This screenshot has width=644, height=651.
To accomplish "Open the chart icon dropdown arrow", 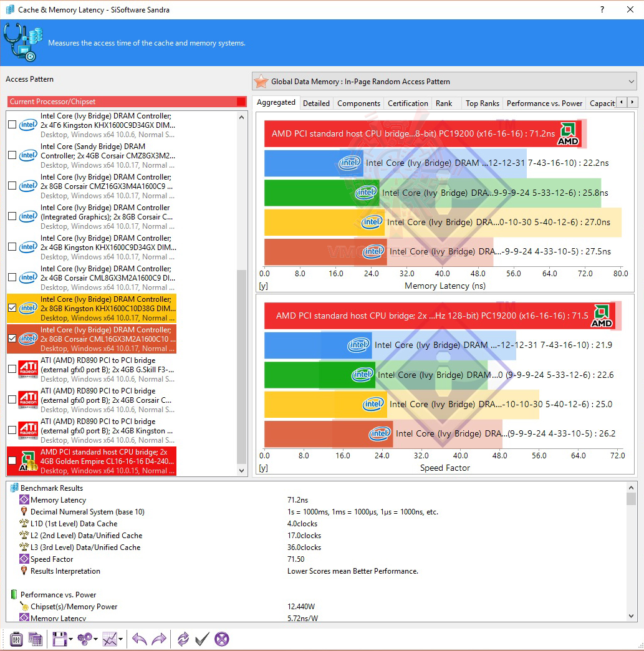I will point(120,639).
